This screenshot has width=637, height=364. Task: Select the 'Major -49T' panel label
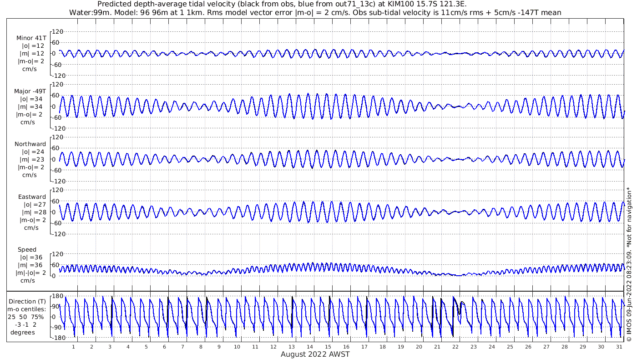30,91
